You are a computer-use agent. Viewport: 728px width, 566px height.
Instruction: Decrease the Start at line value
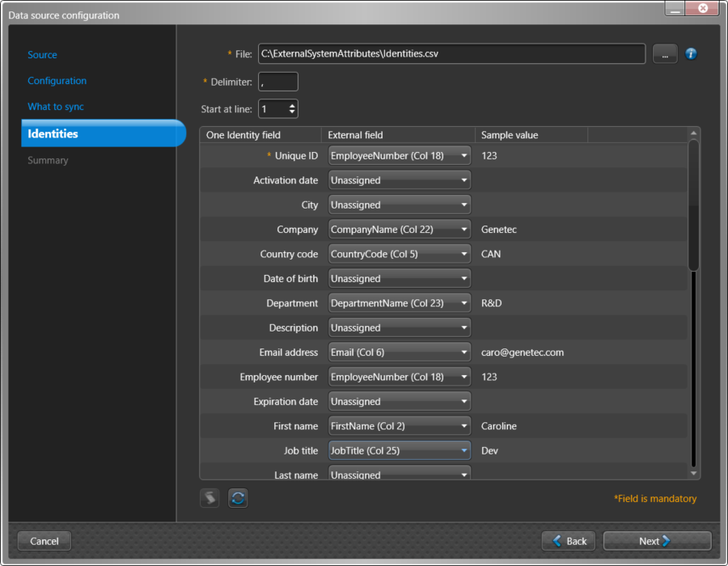[x=292, y=112]
